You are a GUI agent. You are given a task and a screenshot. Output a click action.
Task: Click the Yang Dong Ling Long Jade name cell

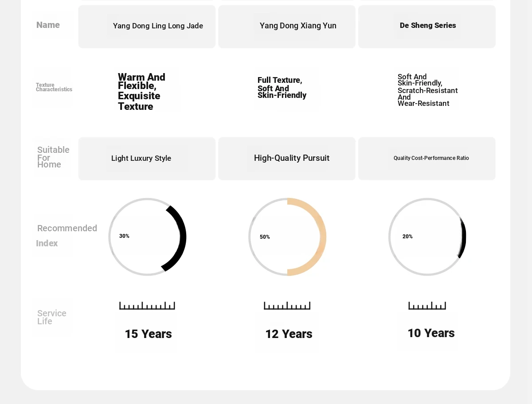147,26
